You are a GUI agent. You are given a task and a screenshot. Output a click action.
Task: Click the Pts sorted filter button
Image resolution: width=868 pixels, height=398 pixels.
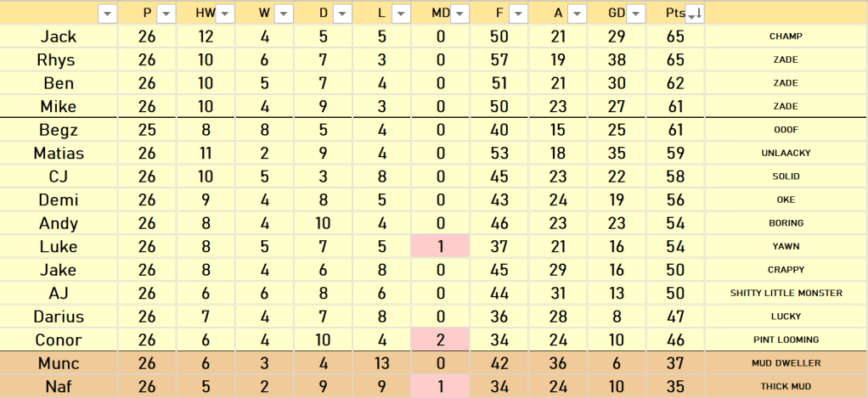[694, 14]
